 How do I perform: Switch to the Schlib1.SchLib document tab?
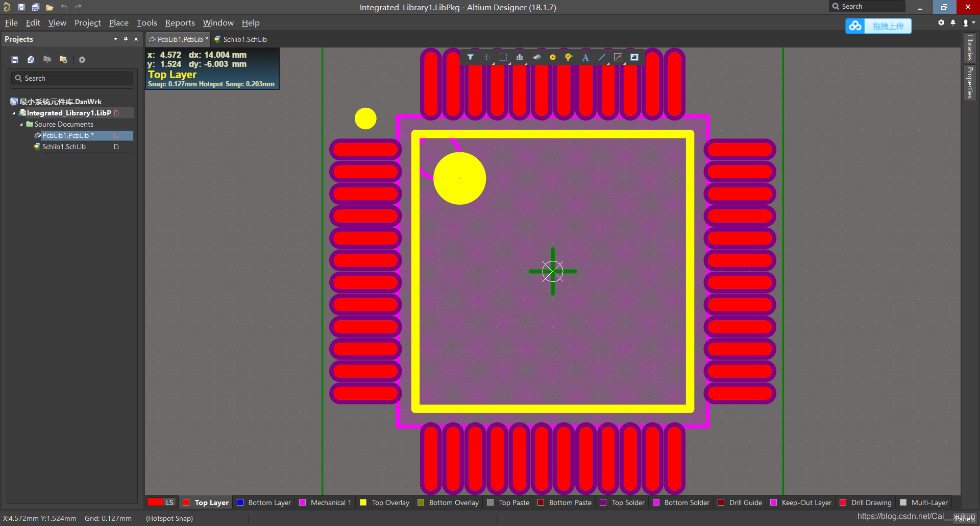[x=240, y=39]
